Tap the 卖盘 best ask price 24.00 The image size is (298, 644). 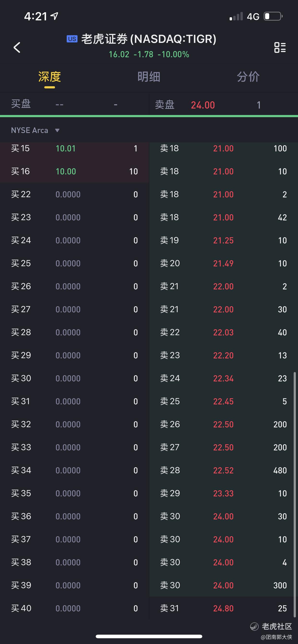203,105
